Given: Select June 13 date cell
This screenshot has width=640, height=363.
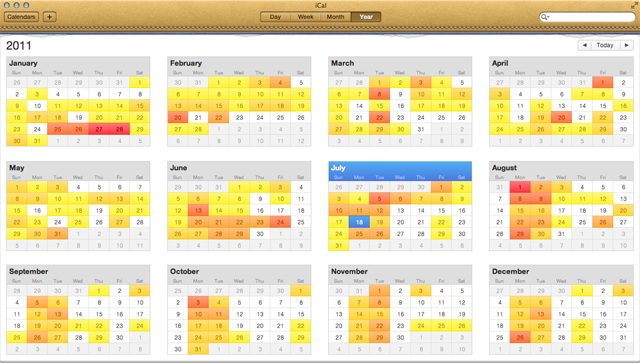Looking at the screenshot, I should tap(198, 211).
